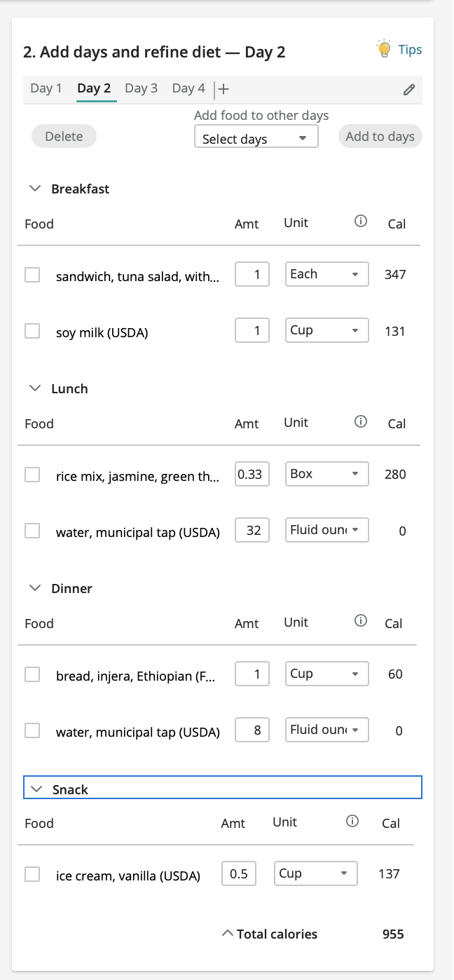Click the Dinner table info icon
The image size is (454, 980).
point(361,621)
